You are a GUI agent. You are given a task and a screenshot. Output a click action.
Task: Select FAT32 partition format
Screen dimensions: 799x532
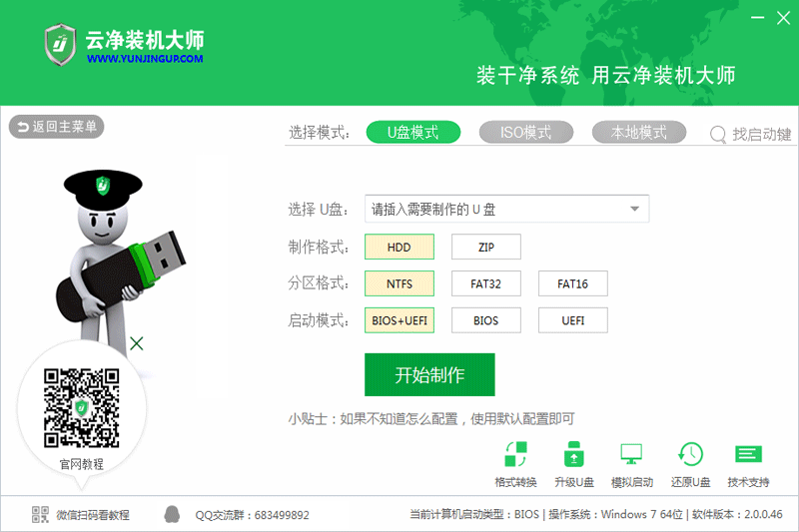[x=486, y=283]
